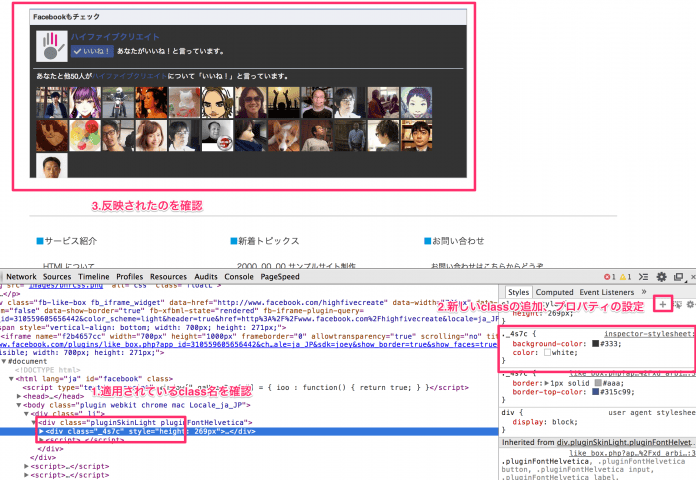Screen dimensions: 696x480
Task: Click the dock to window icon
Action: [x=678, y=277]
